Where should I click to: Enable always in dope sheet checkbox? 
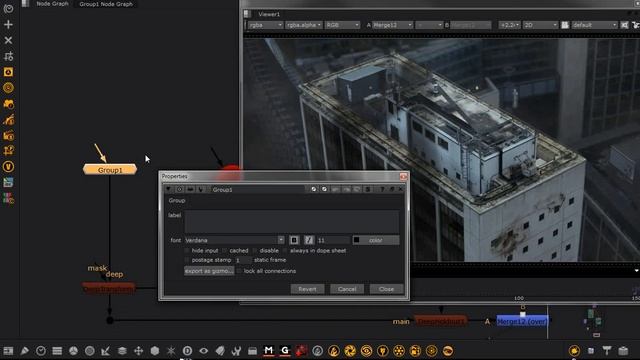pyautogui.click(x=285, y=251)
